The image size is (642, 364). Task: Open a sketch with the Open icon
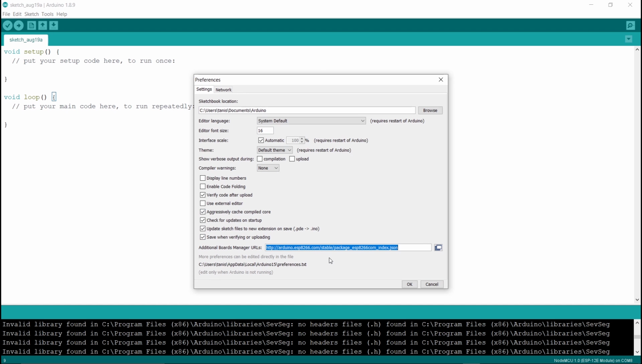[42, 25]
